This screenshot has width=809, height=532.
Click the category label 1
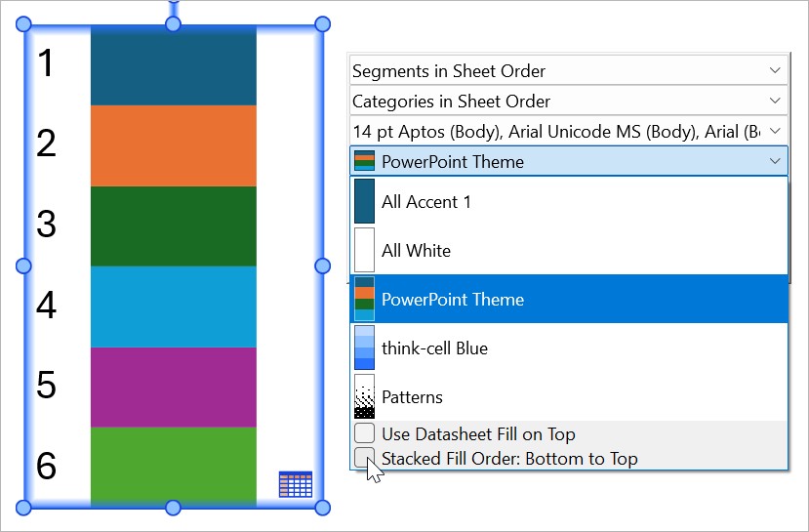pyautogui.click(x=46, y=64)
